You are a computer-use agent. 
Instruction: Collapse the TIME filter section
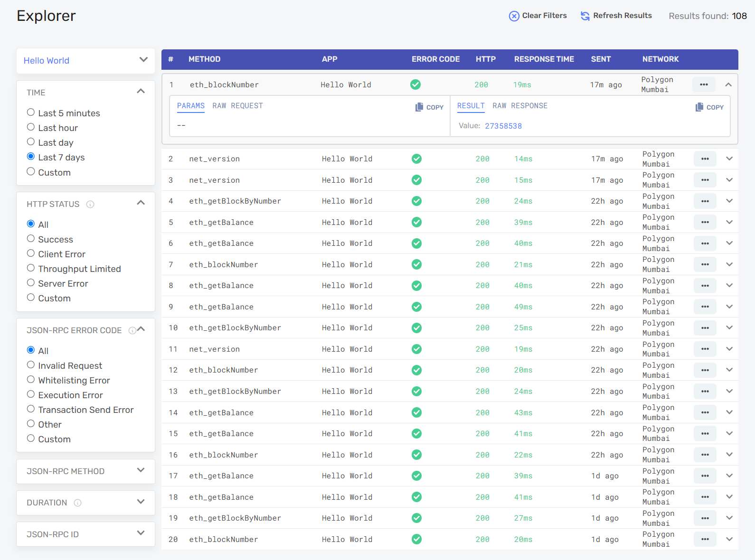point(141,91)
